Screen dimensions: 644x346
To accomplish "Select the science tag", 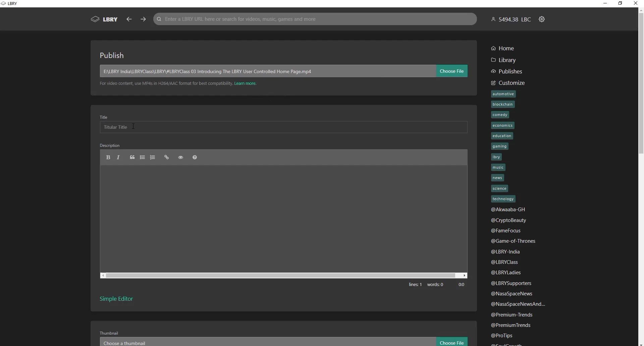I will (499, 188).
